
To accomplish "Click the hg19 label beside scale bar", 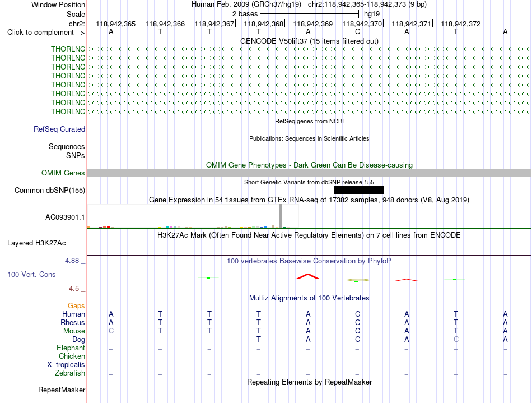I will click(371, 14).
